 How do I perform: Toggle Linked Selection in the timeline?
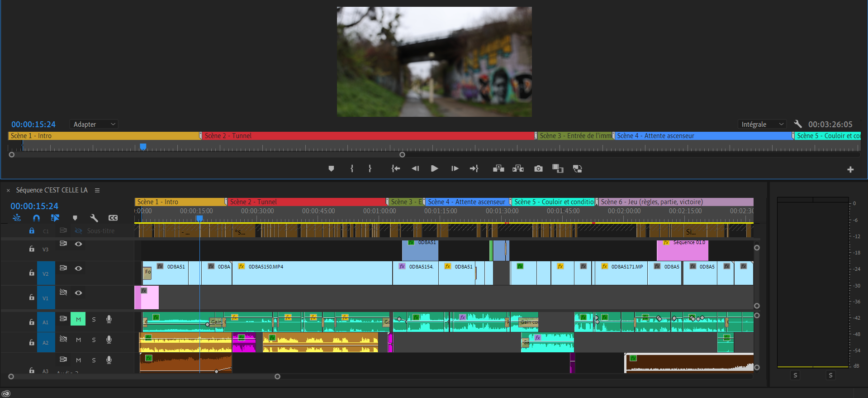click(55, 218)
